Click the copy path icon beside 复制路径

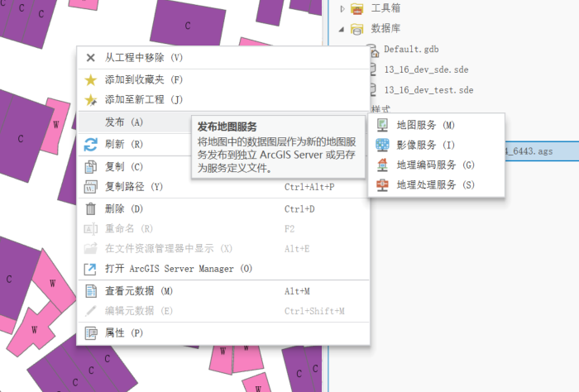pyautogui.click(x=90, y=187)
